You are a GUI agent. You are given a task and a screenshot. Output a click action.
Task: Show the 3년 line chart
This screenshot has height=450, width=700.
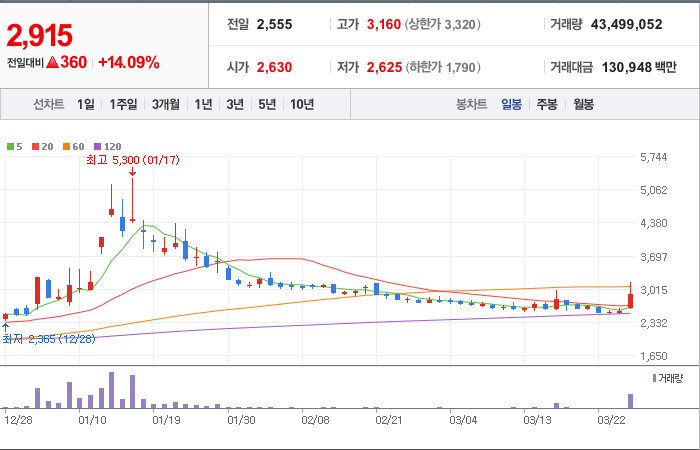point(235,104)
